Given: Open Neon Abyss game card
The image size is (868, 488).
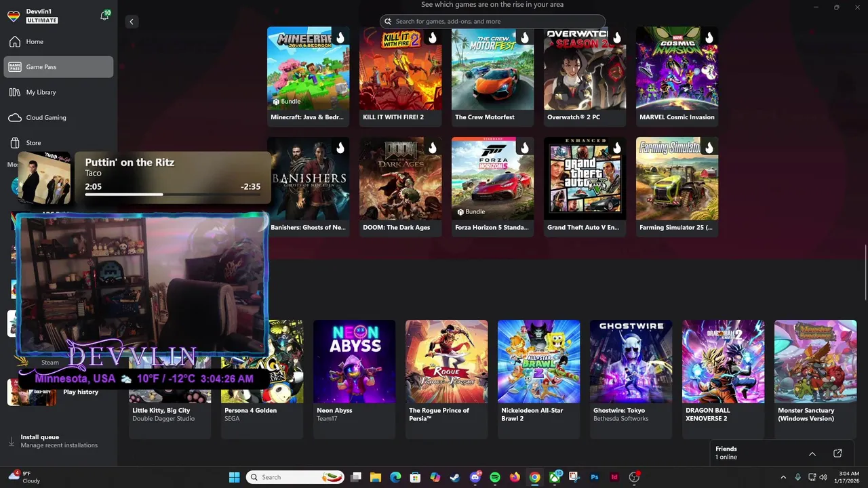Looking at the screenshot, I should point(355,379).
